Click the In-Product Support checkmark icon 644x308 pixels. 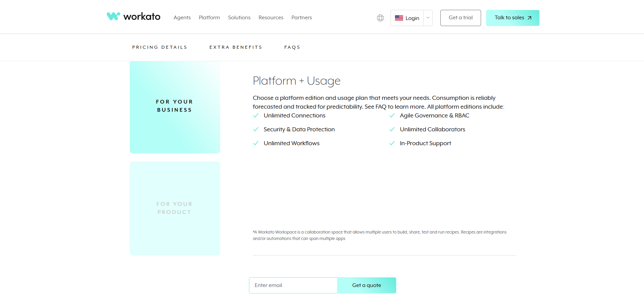(x=392, y=143)
